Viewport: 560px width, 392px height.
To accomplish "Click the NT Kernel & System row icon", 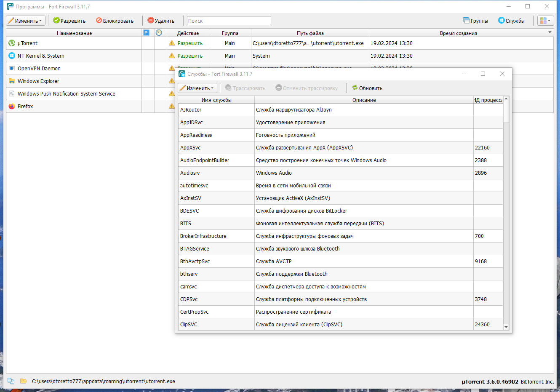I will point(12,56).
